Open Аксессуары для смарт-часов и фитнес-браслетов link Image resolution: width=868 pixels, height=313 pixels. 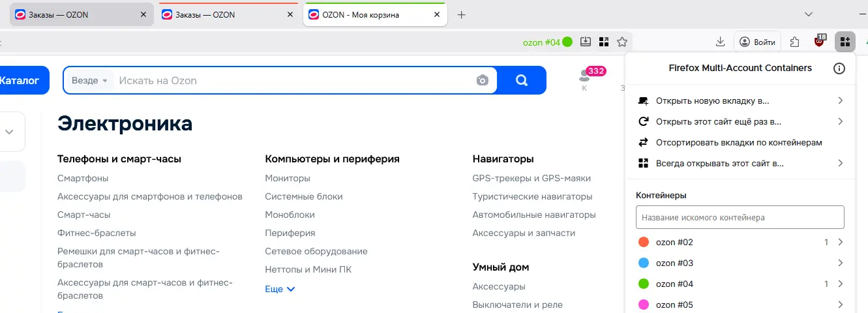pos(145,289)
